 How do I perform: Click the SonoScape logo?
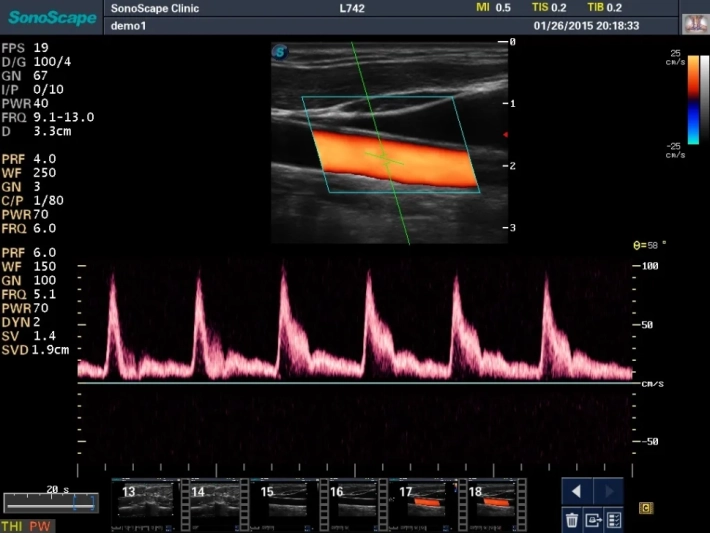click(50, 16)
